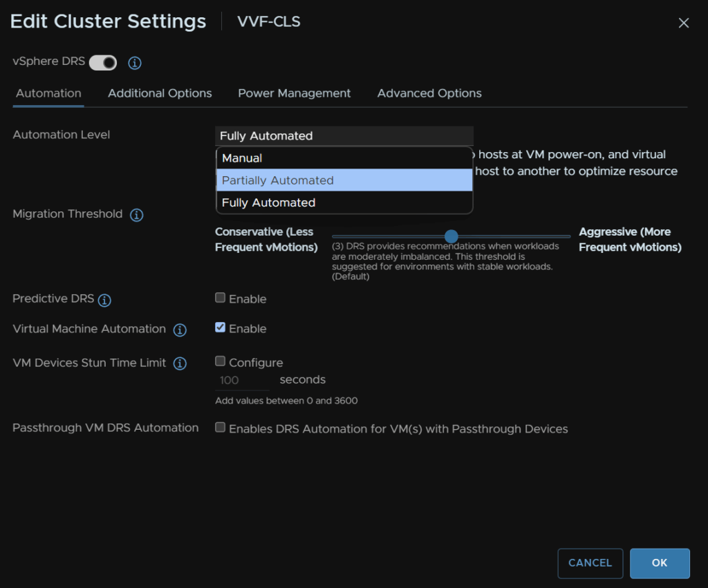The image size is (708, 588).
Task: Click the CANCEL button
Action: click(590, 563)
